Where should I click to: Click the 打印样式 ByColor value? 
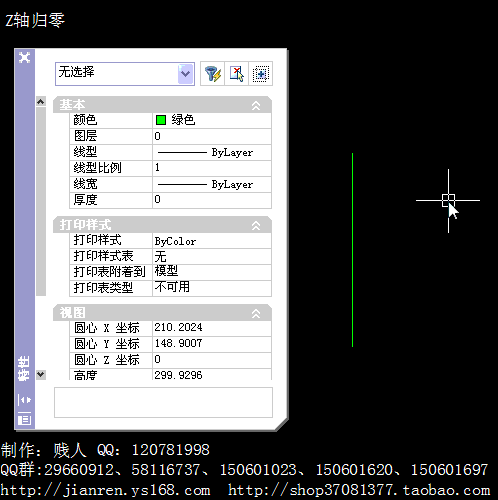click(212, 241)
